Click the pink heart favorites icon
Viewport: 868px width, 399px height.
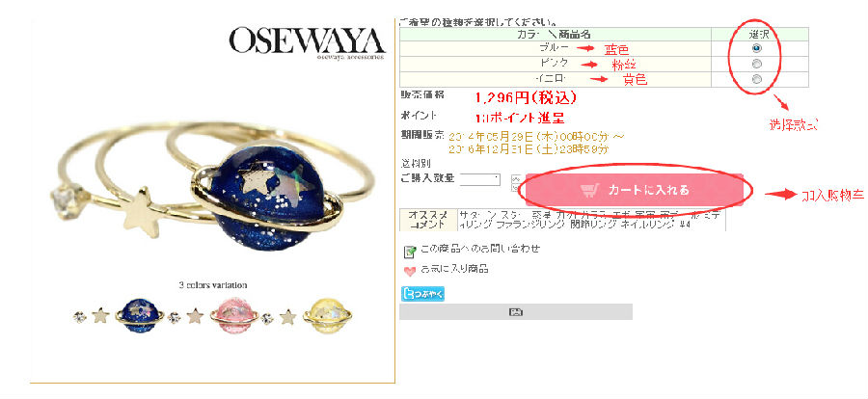tap(410, 271)
